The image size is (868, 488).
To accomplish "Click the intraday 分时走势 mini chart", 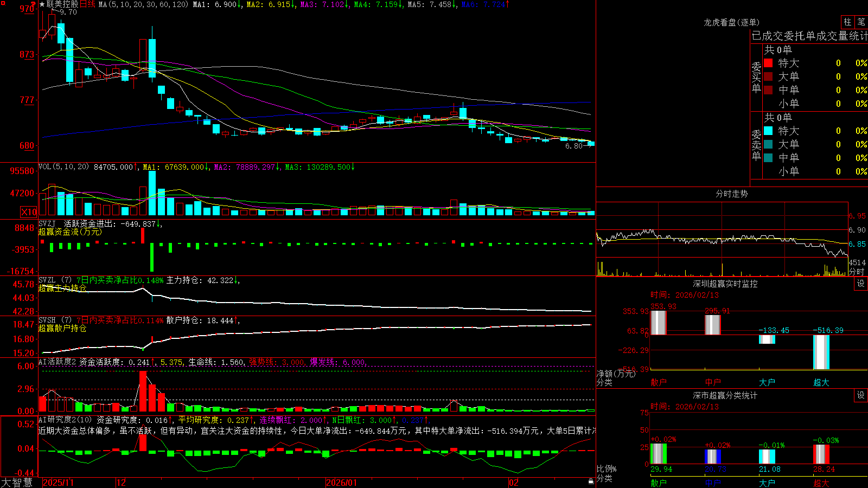I will tap(722, 239).
